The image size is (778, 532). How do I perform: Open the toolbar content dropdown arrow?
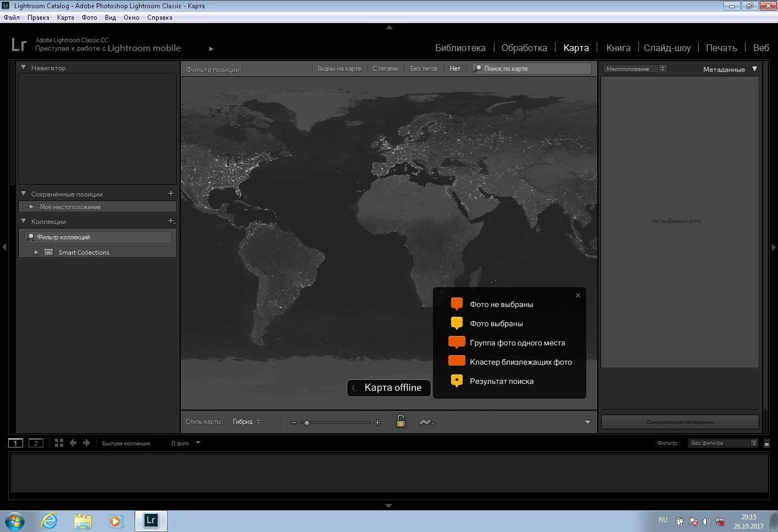[587, 422]
